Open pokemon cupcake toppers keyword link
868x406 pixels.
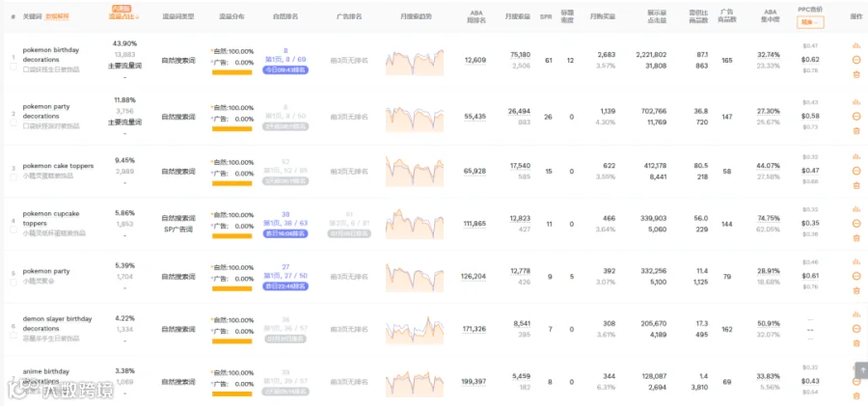coord(50,218)
